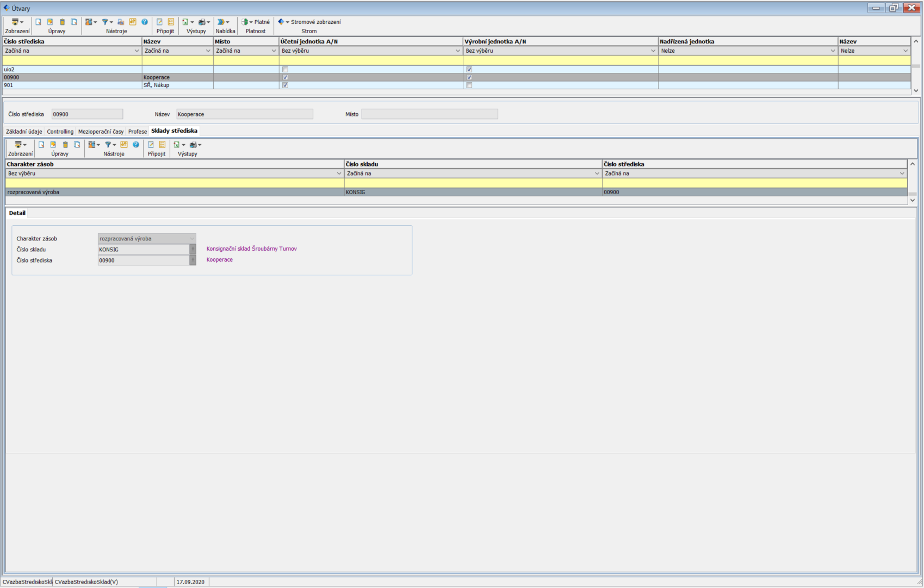Open help question mark icon in top toolbar
Image resolution: width=924 pixels, height=588 pixels.
tap(145, 22)
